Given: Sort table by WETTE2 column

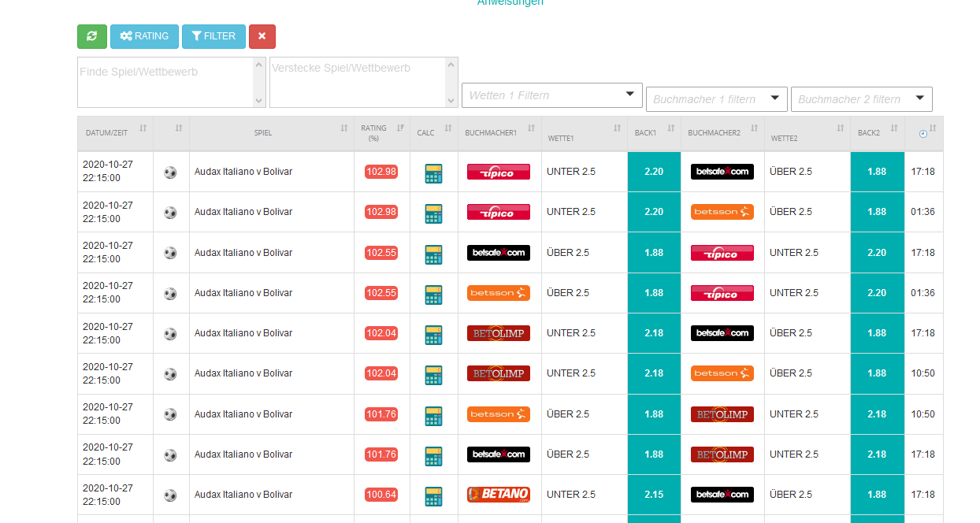Looking at the screenshot, I should [x=807, y=133].
